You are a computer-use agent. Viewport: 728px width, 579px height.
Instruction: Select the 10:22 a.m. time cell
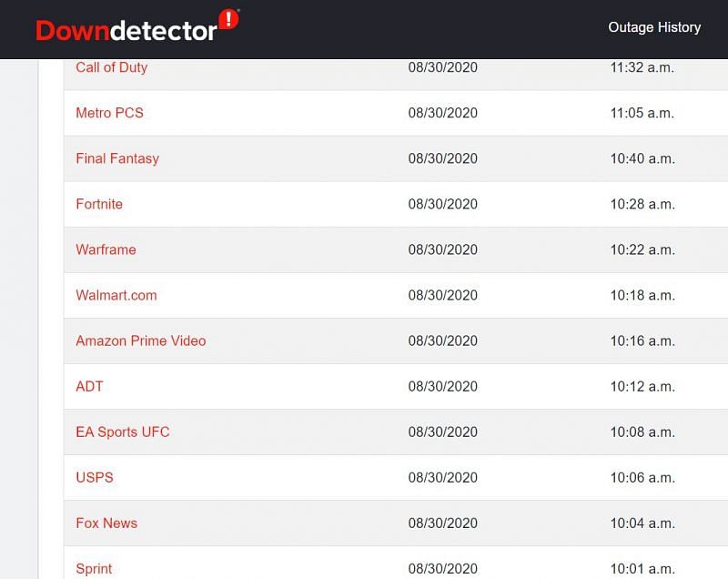642,249
